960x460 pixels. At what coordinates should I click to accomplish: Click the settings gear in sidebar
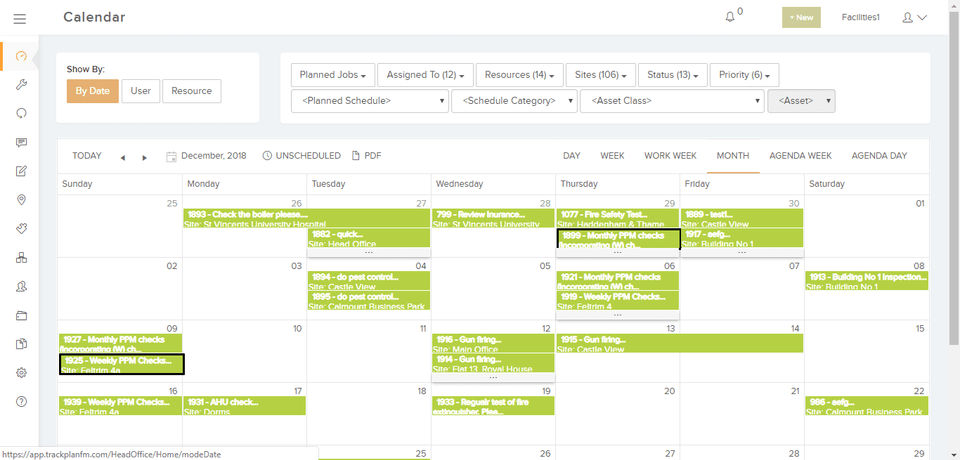pyautogui.click(x=21, y=372)
